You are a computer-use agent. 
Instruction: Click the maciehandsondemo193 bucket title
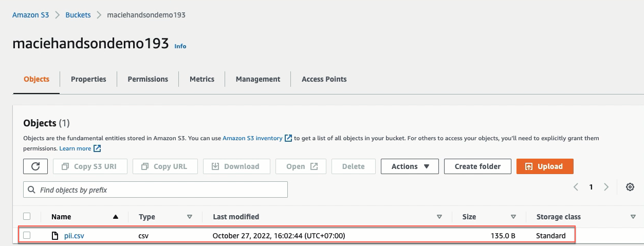tap(90, 44)
